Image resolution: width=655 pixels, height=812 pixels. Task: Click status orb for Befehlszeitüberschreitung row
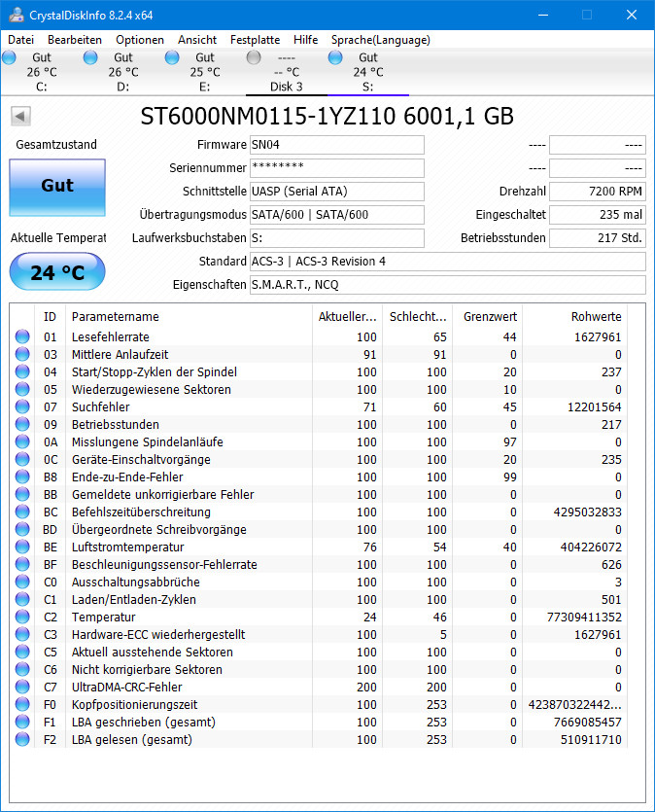point(22,512)
